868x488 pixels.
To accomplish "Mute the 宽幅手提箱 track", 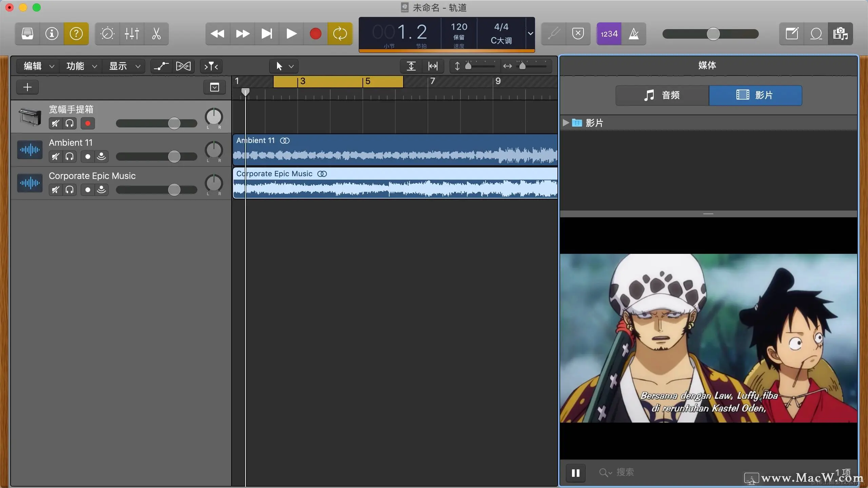I will (x=56, y=123).
